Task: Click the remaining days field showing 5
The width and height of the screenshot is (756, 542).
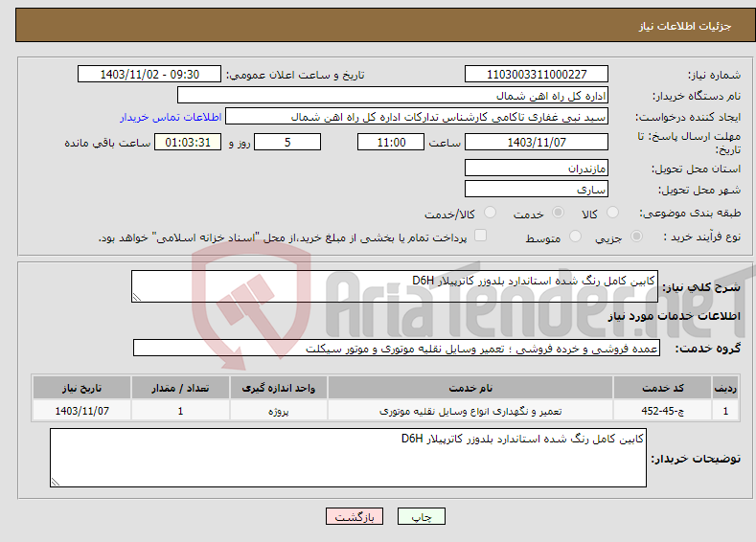Action: pyautogui.click(x=287, y=142)
